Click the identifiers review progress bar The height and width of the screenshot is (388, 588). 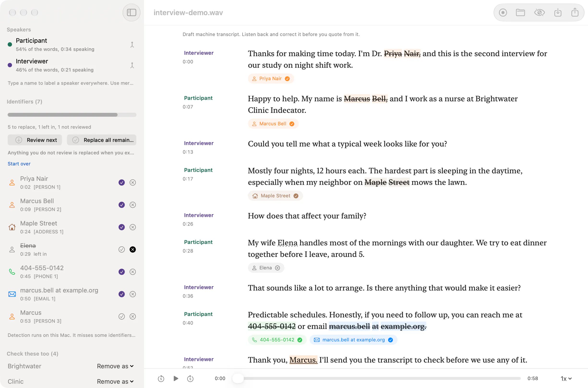(x=72, y=115)
